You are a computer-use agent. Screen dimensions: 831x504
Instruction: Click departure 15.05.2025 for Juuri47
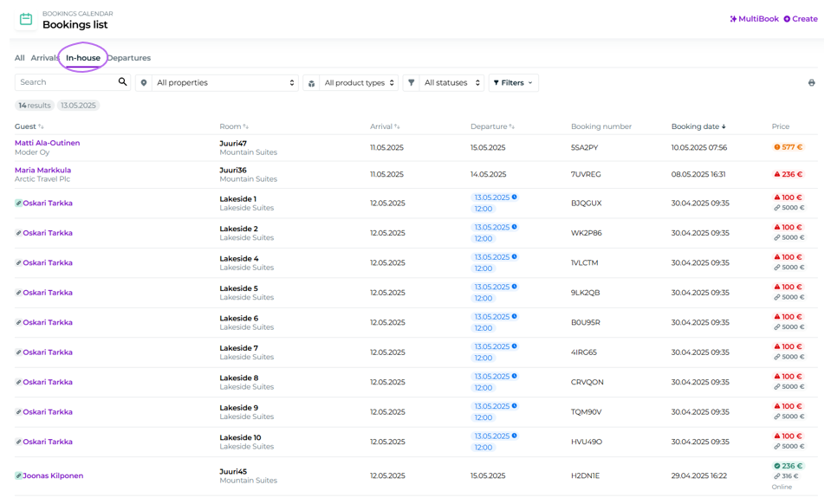click(x=488, y=147)
